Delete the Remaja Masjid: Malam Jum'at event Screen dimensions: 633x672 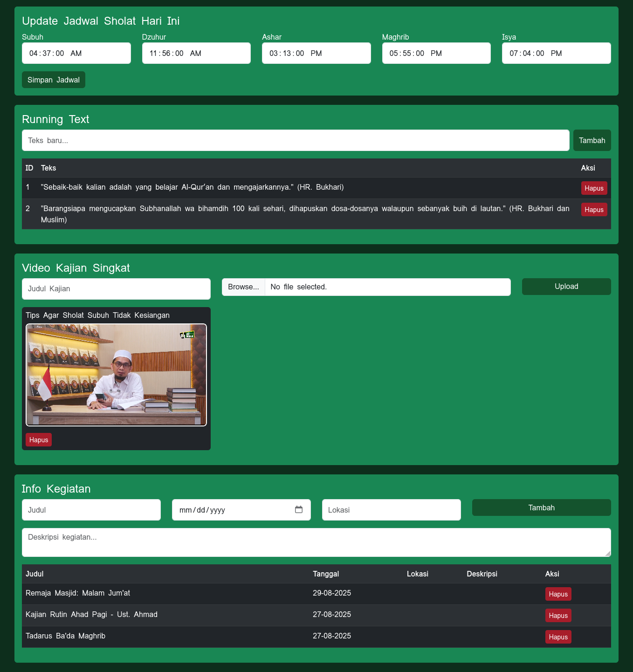pos(558,594)
